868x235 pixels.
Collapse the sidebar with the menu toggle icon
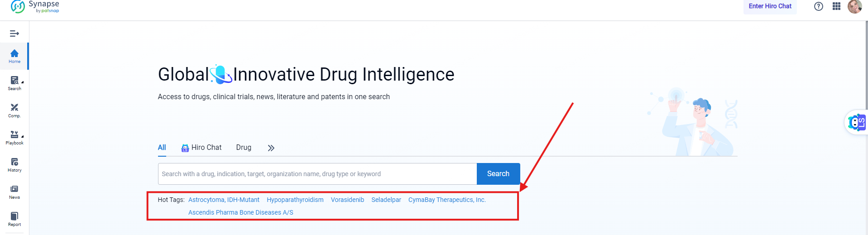click(14, 34)
